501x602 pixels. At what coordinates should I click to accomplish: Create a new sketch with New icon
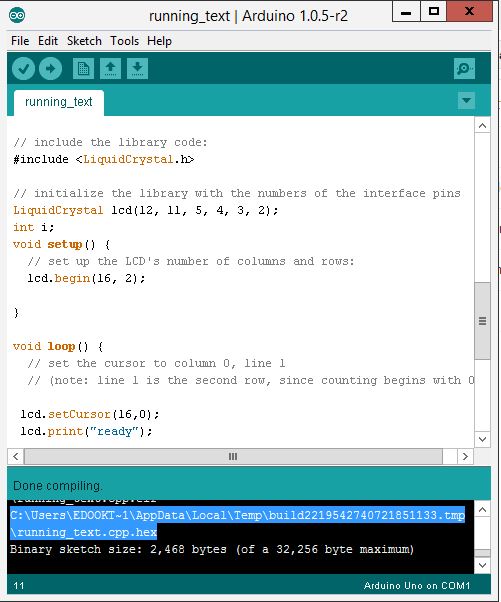point(83,69)
